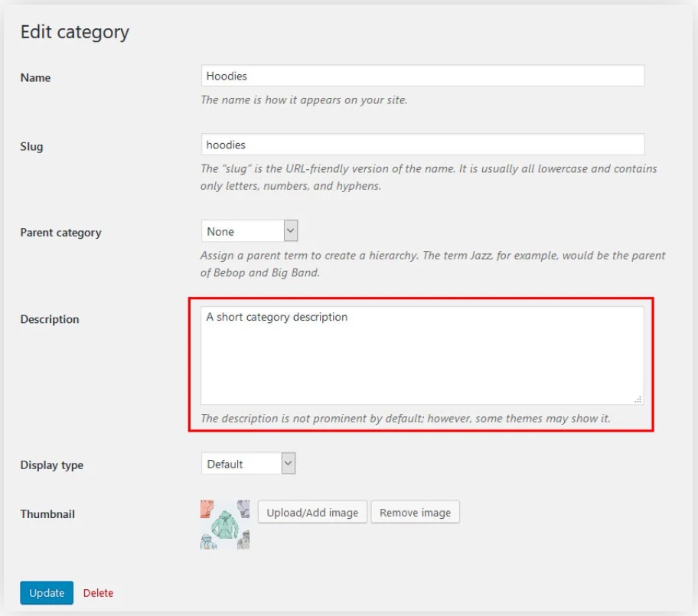Click the Remove image button
698x616 pixels.
tap(415, 513)
